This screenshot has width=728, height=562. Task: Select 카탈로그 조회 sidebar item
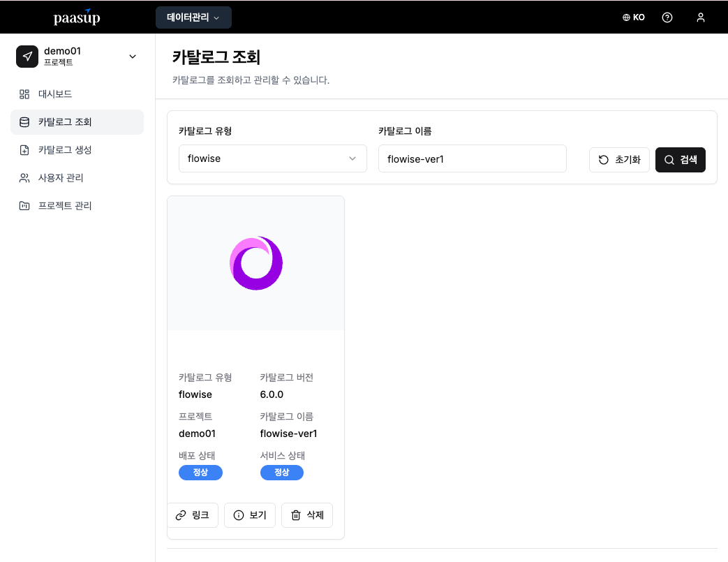click(x=77, y=122)
